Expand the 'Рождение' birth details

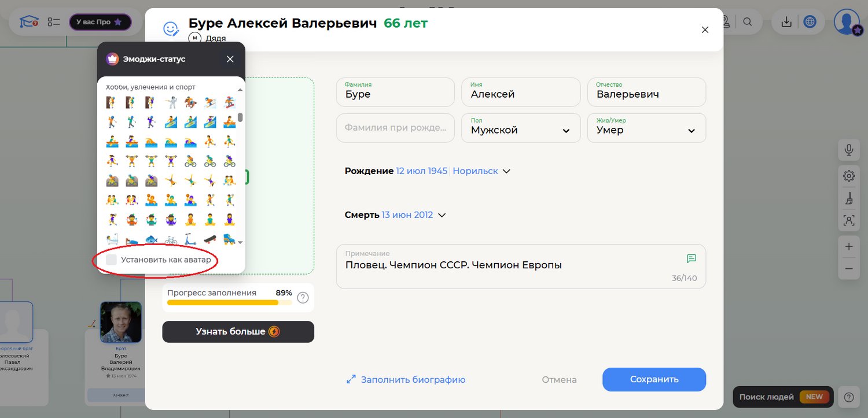506,172
